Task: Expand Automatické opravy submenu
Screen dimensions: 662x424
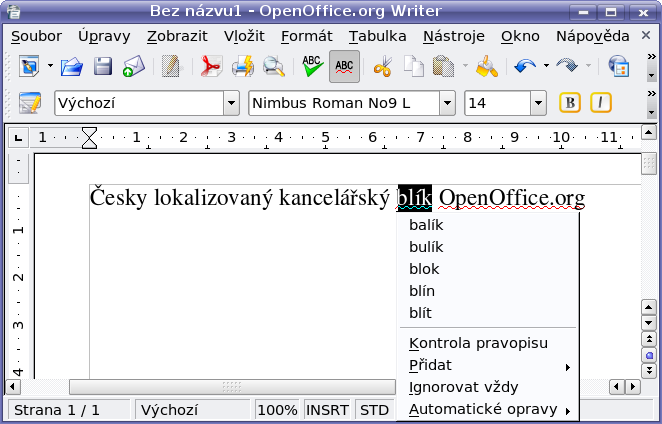Action: click(488, 409)
